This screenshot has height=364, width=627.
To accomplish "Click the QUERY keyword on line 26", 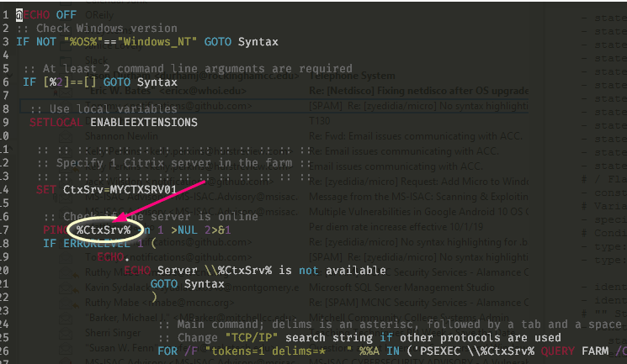I will point(558,351).
